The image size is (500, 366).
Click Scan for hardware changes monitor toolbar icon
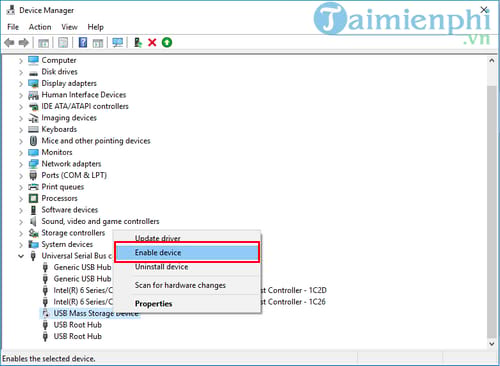click(117, 43)
